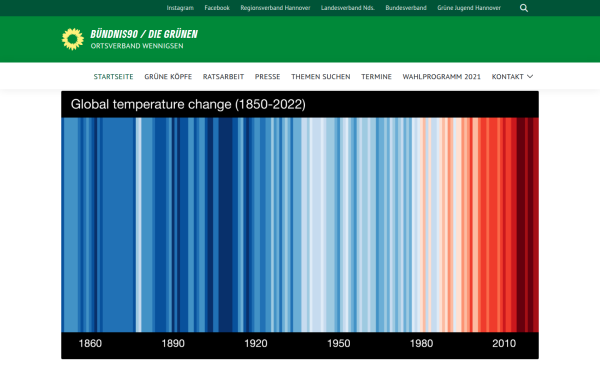The height and width of the screenshot is (375, 600).
Task: Open the Presse menu item
Action: coord(267,77)
